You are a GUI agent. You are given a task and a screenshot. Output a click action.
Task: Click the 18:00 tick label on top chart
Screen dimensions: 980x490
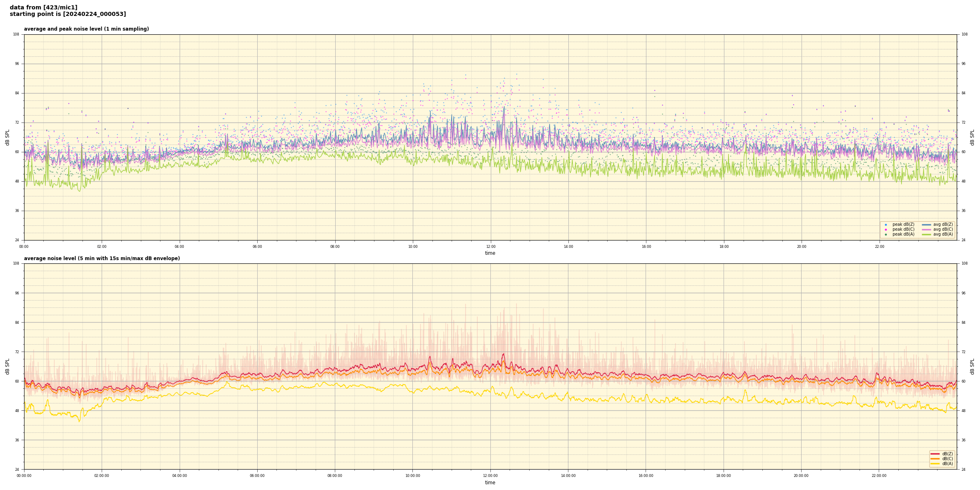tap(724, 247)
